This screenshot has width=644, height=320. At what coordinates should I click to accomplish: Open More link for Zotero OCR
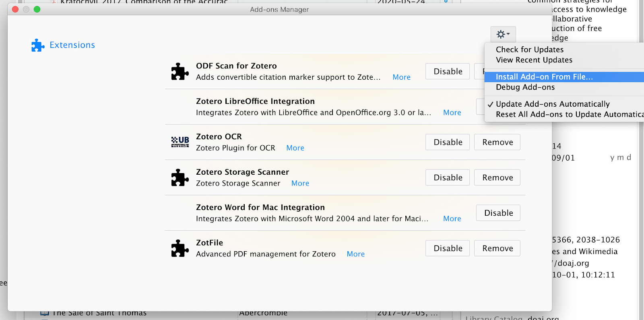[295, 148]
